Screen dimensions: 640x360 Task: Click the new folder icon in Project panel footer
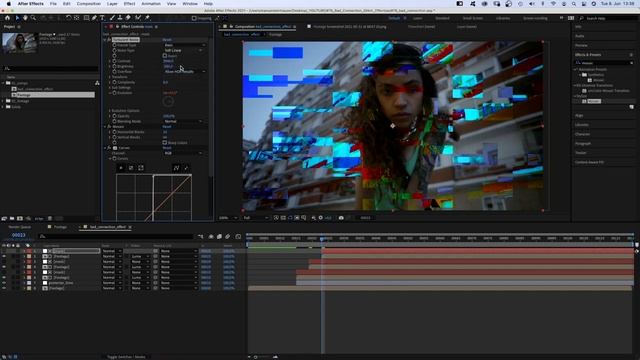point(12,219)
